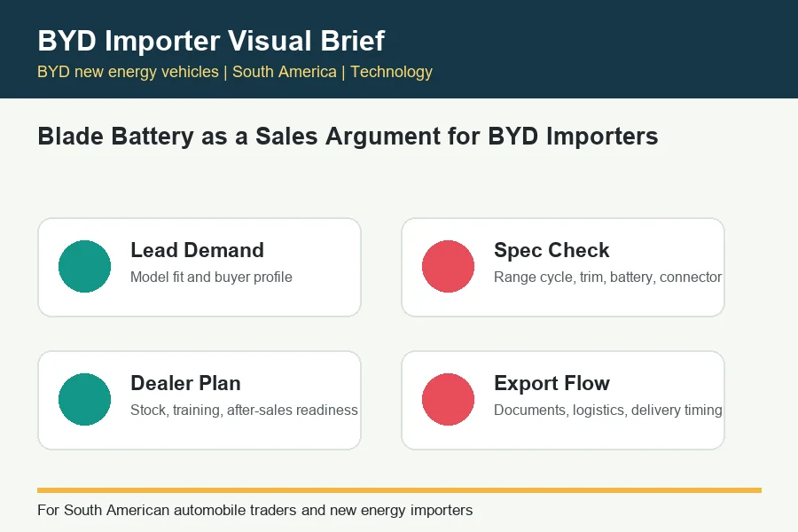
Task: Click the yellow 'BYD new energy vehicles | South America | Technology' subtitle line
Action: [235, 72]
